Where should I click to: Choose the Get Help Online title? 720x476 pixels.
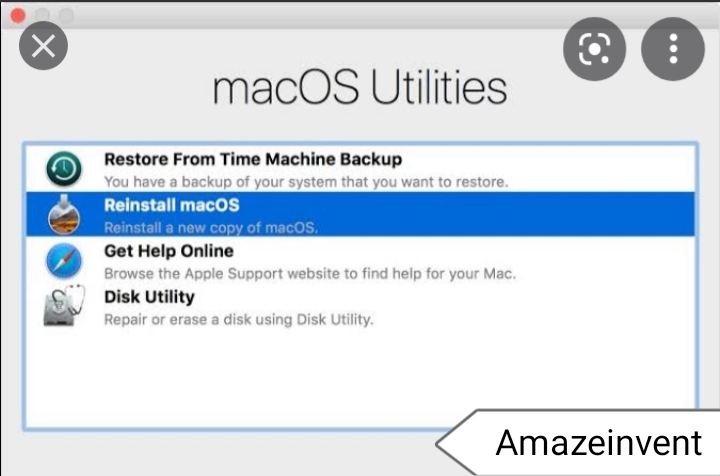[169, 251]
